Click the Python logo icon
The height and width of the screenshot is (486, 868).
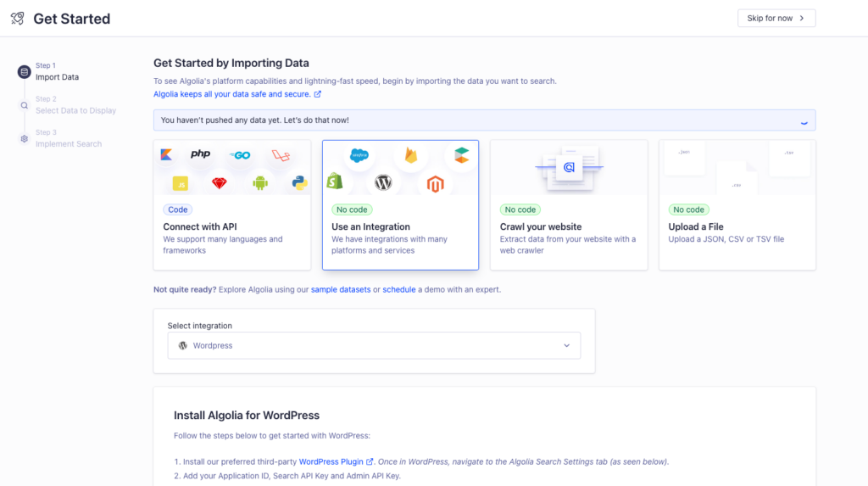(299, 183)
